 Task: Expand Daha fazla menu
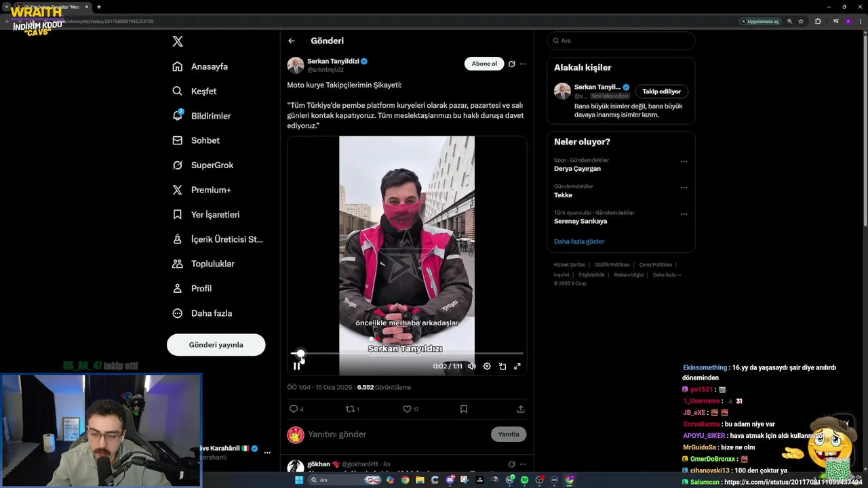pos(202,313)
